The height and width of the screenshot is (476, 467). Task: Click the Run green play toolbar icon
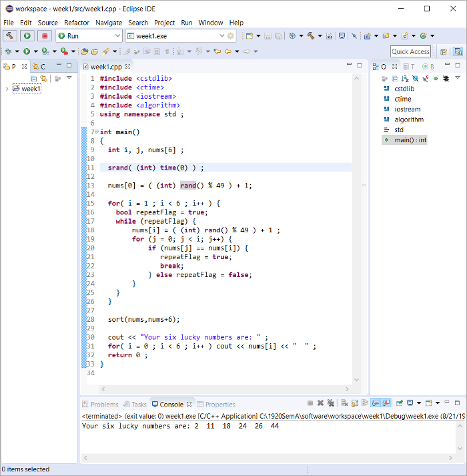pyautogui.click(x=27, y=51)
